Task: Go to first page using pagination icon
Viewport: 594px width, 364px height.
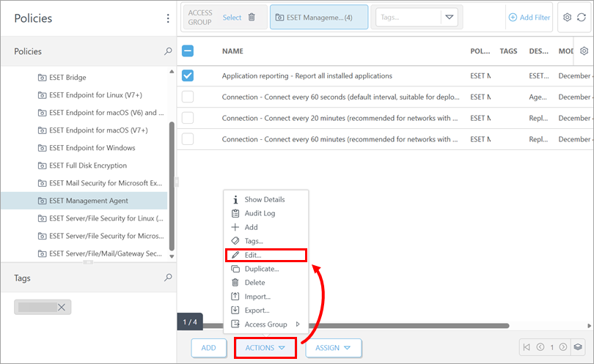Action: coord(527,347)
